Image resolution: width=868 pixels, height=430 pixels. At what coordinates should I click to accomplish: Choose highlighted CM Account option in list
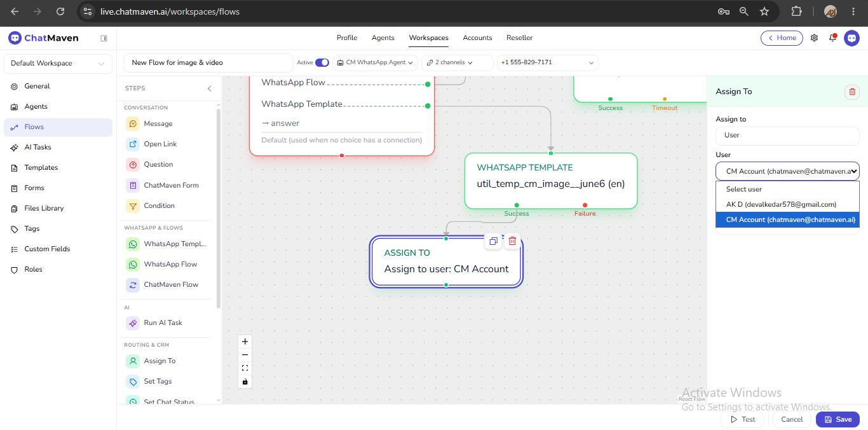tap(787, 219)
